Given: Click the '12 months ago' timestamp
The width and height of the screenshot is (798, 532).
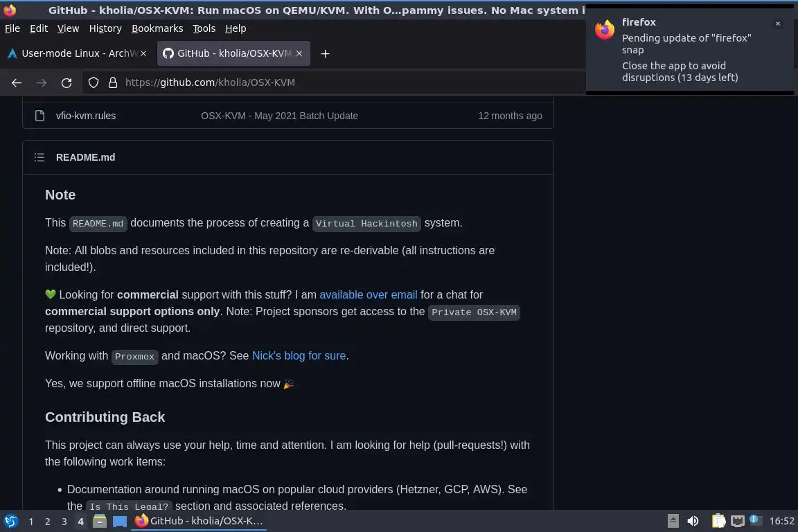Looking at the screenshot, I should [510, 116].
